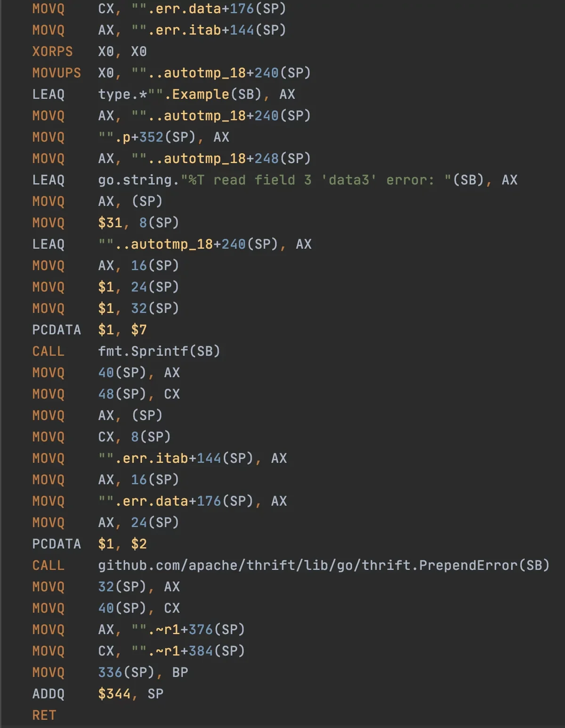Click the $344 immediate value
Image resolution: width=565 pixels, height=728 pixels.
click(114, 694)
